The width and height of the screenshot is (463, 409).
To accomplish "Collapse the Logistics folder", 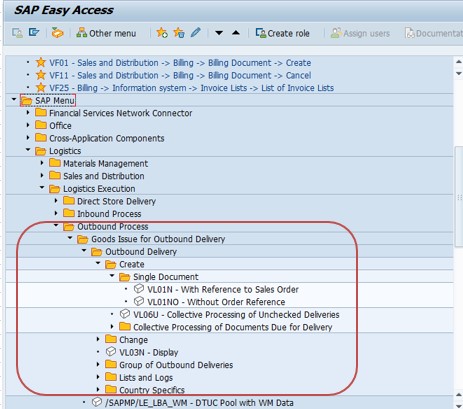I will [28, 150].
